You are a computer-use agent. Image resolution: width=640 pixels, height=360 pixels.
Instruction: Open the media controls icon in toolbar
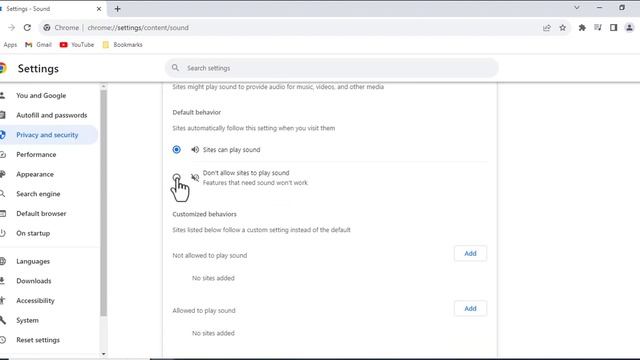(x=598, y=28)
